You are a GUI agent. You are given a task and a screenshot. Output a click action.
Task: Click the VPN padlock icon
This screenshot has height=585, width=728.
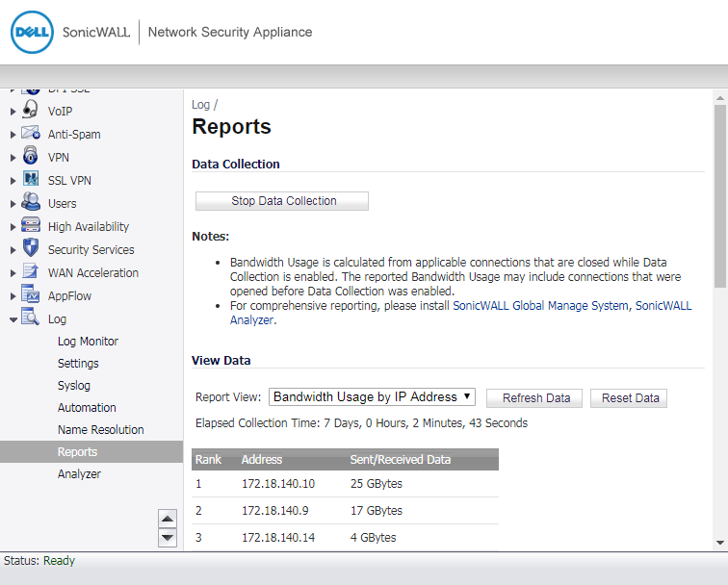(31, 156)
